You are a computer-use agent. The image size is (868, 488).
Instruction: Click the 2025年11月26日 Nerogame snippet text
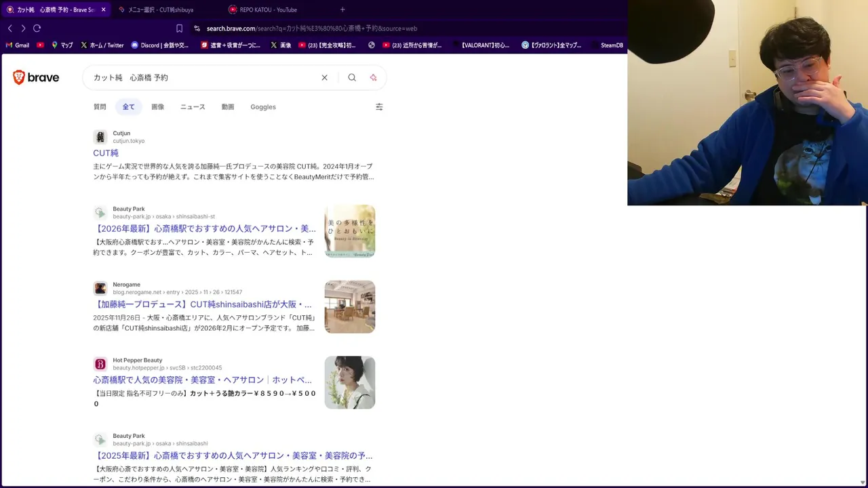click(205, 323)
